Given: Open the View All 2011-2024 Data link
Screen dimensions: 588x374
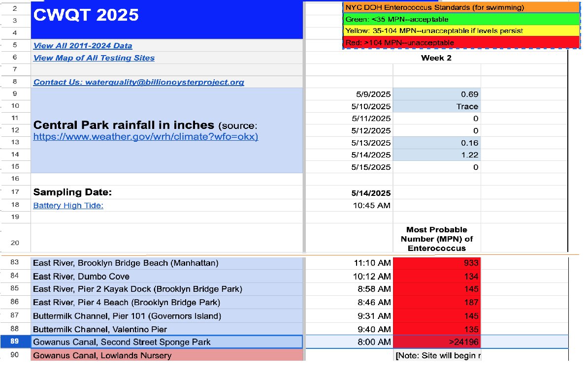Looking at the screenshot, I should (x=83, y=46).
